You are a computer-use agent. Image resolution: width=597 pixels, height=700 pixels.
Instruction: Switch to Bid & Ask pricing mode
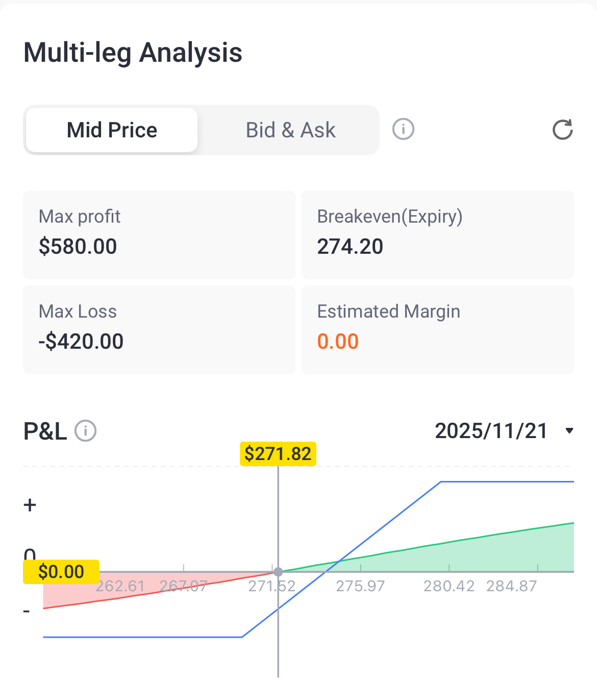click(x=290, y=130)
